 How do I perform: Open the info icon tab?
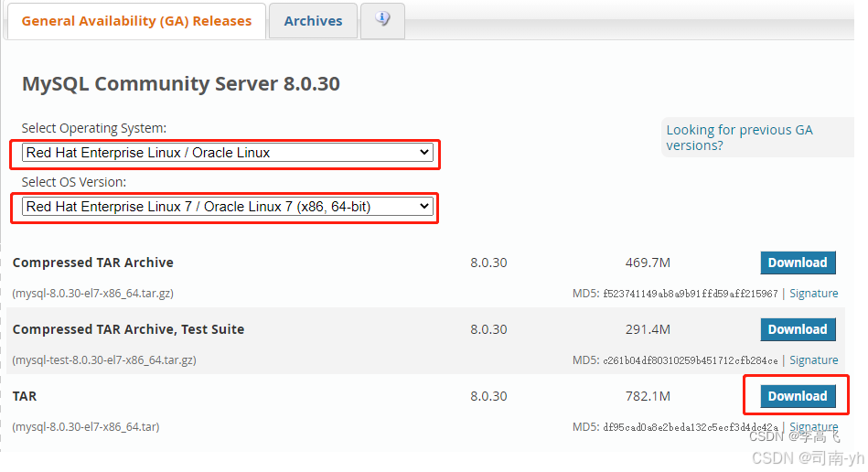pos(382,20)
